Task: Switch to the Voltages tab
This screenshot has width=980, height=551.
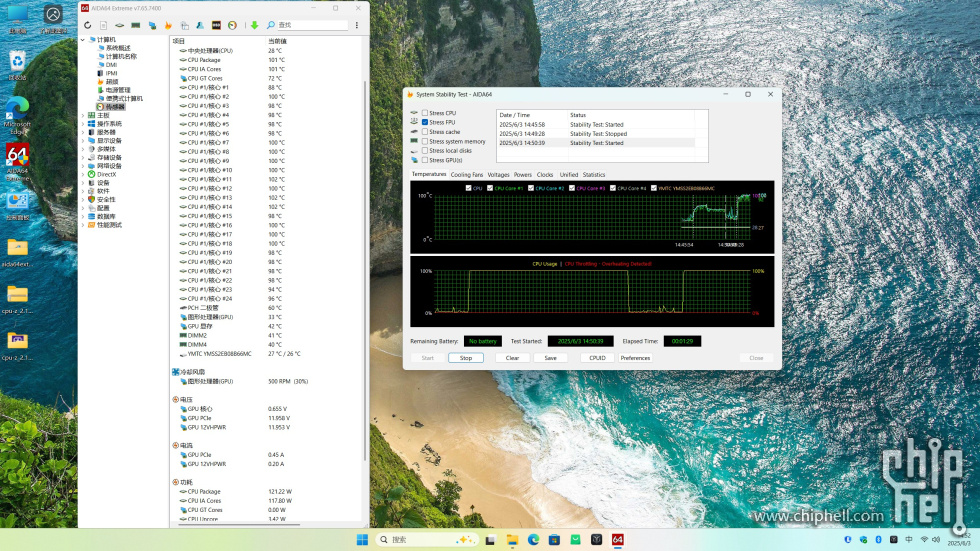Action: pos(498,175)
